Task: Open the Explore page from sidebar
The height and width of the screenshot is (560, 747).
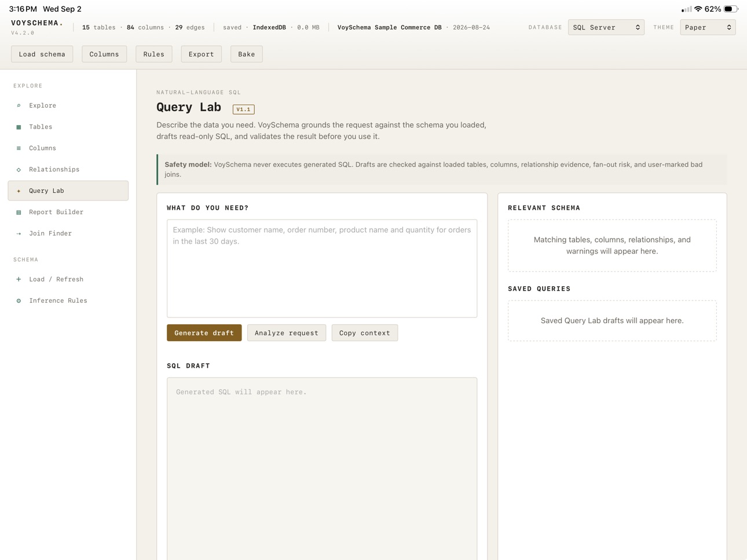Action: (x=68, y=105)
